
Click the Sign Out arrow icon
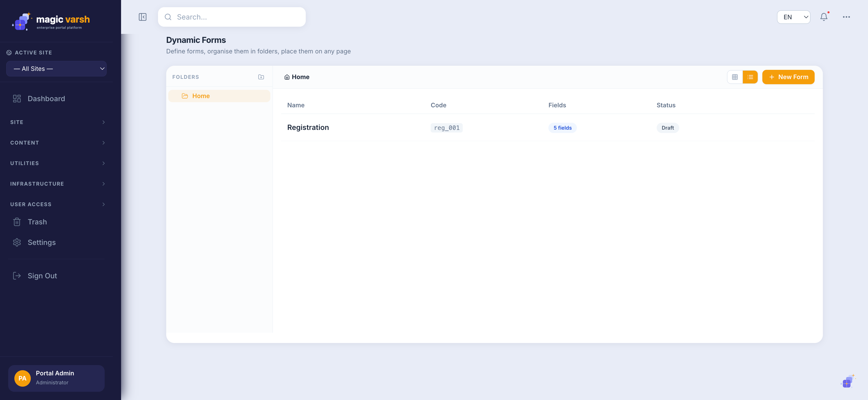tap(17, 276)
